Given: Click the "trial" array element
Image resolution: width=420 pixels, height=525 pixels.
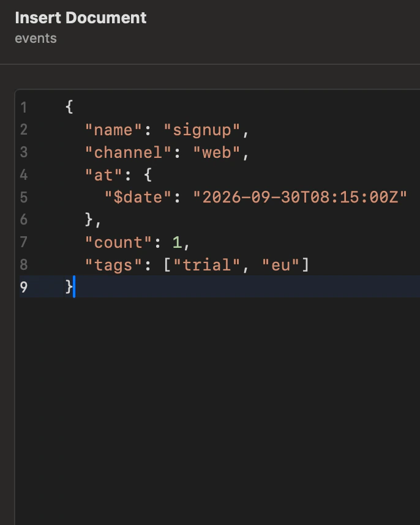Looking at the screenshot, I should [207, 265].
